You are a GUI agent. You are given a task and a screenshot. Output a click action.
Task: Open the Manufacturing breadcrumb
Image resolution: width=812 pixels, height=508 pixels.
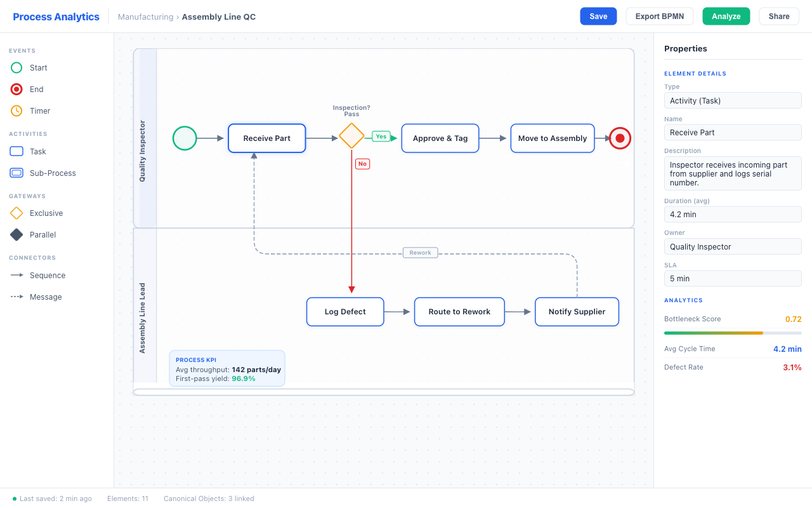point(145,17)
